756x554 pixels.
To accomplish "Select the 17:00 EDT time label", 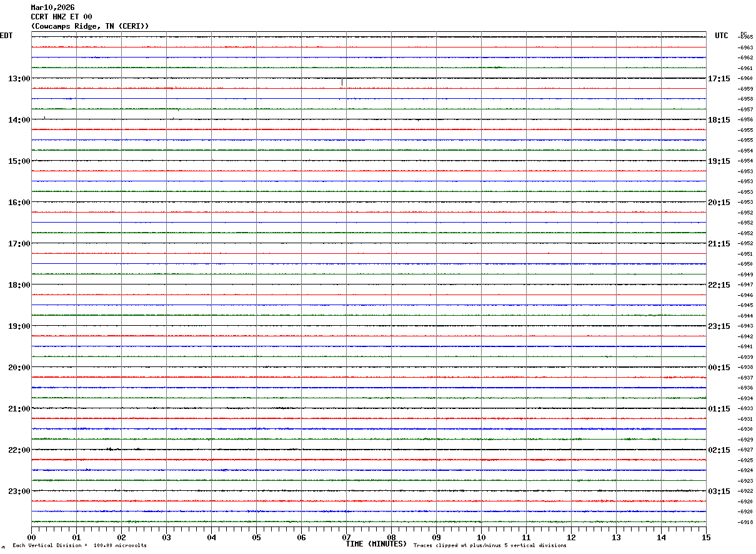I will point(19,244).
